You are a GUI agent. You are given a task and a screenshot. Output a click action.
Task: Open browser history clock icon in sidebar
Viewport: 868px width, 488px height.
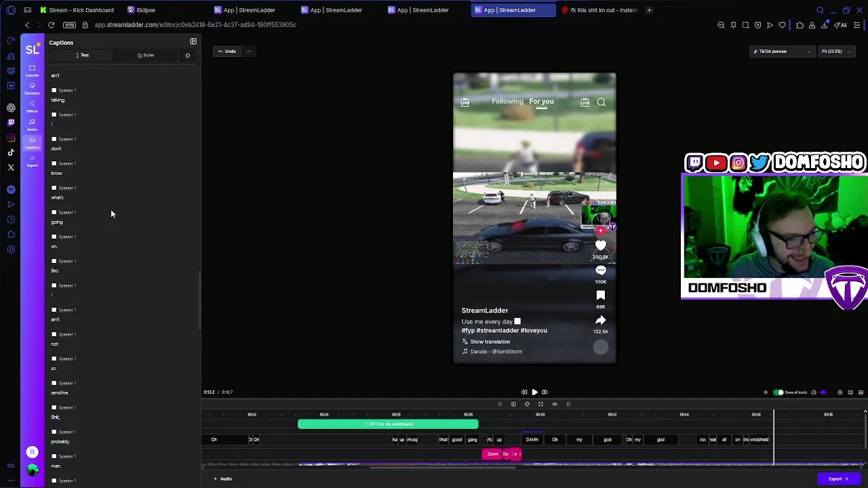[x=11, y=219]
